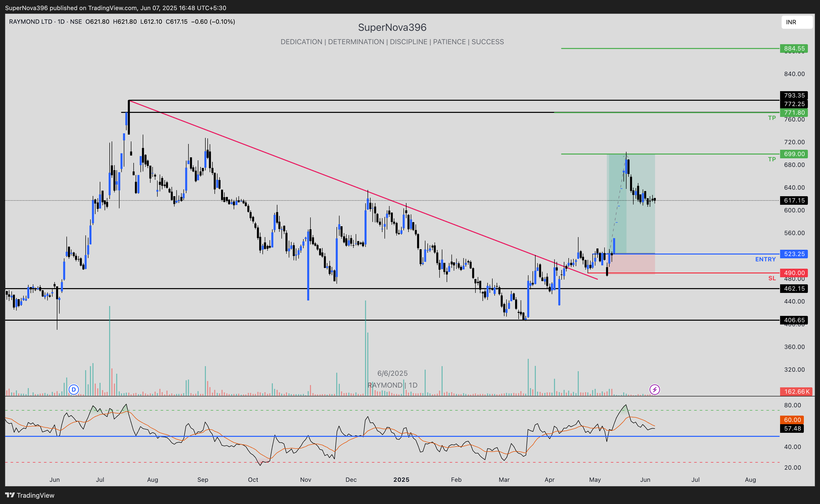Click the SuperNova396 chart title
This screenshot has height=504, width=820.
(392, 27)
